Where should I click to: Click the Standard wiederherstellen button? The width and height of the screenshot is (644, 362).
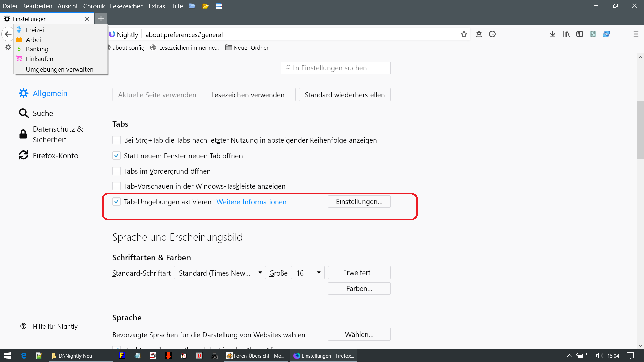(x=344, y=95)
